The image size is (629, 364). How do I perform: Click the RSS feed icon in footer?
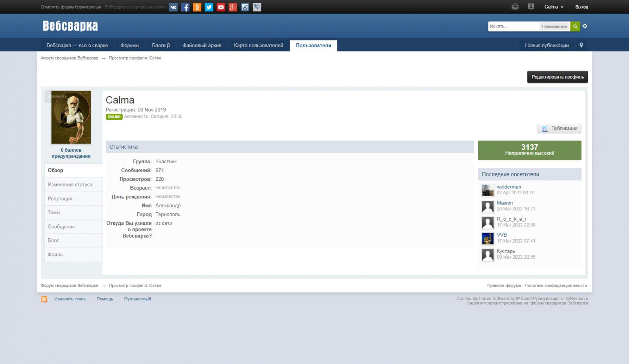click(44, 299)
